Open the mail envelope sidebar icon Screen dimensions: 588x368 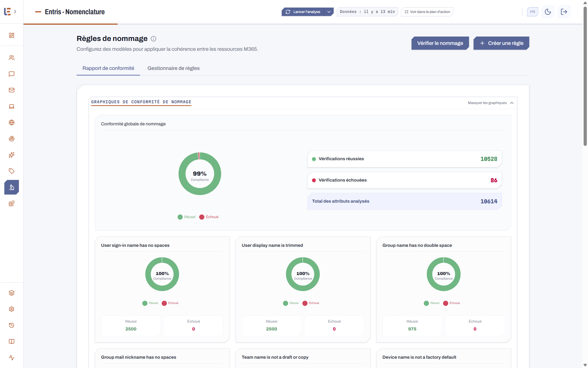[x=12, y=90]
